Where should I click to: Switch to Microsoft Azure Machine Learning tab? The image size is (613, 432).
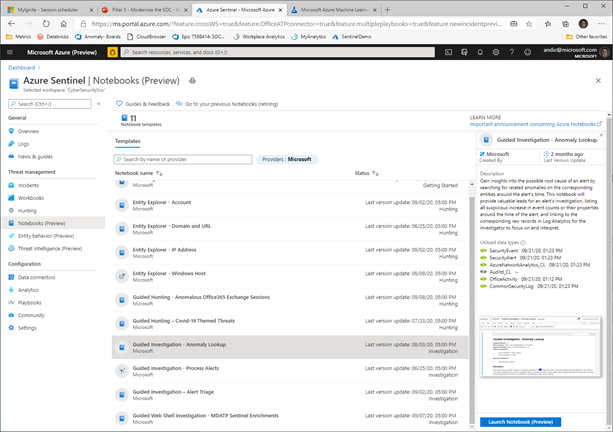pyautogui.click(x=334, y=10)
